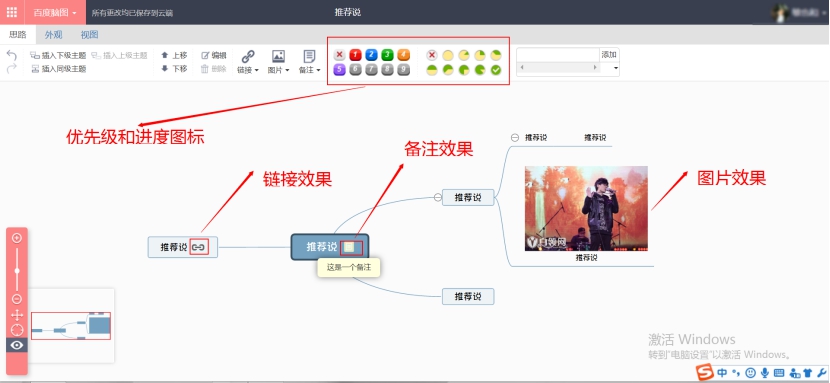The image size is (830, 383).
Task: Set priority 7 gray icon
Action: click(372, 70)
